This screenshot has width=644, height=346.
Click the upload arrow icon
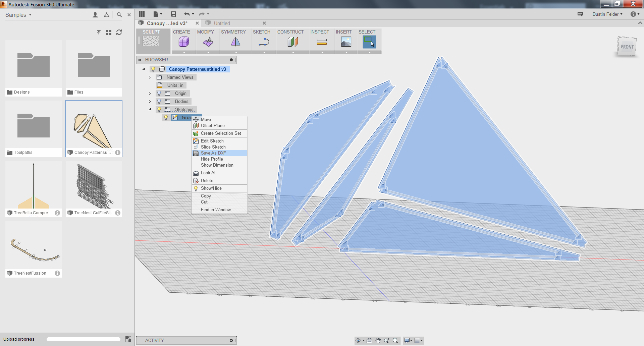coord(99,32)
